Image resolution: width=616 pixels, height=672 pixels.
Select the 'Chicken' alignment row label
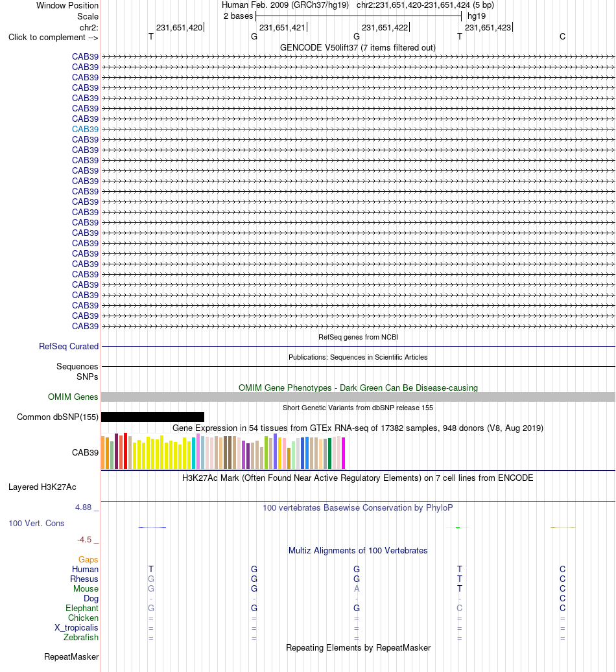pyautogui.click(x=83, y=618)
